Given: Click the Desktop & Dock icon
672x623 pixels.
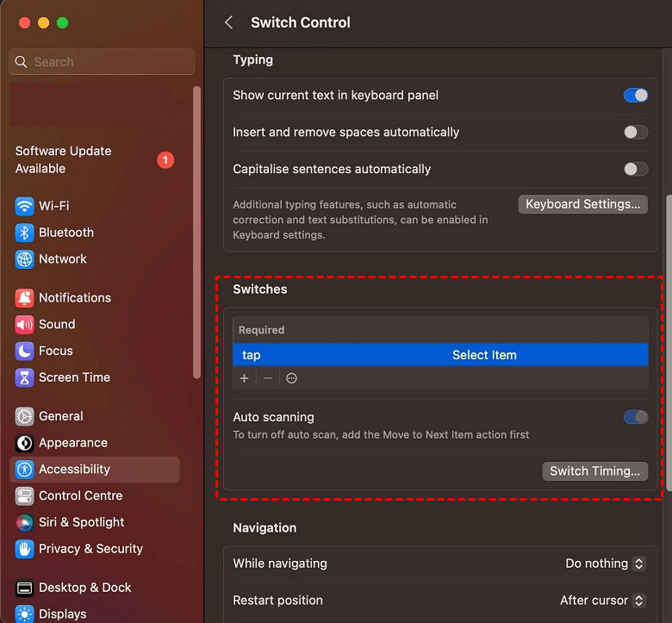Looking at the screenshot, I should pos(24,588).
